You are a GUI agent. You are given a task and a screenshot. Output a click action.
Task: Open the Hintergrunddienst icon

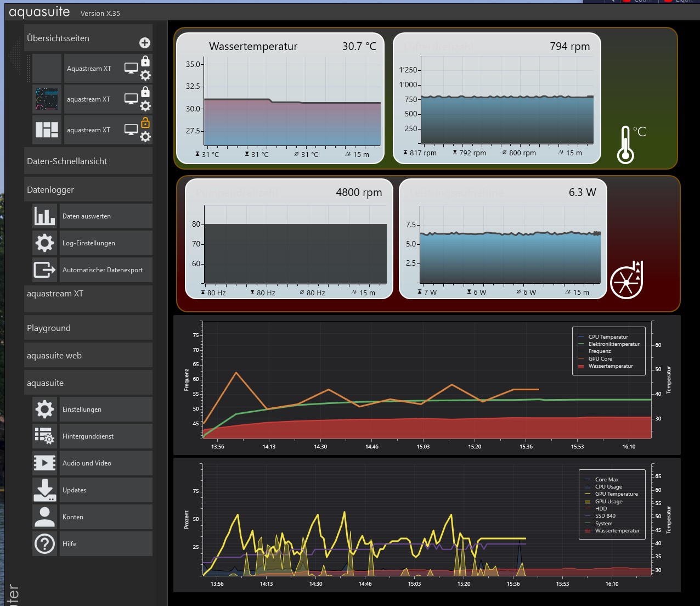44,436
